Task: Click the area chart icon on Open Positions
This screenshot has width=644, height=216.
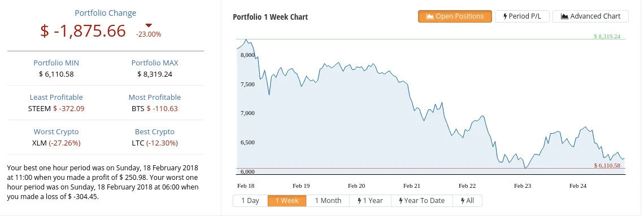Action: pos(430,16)
